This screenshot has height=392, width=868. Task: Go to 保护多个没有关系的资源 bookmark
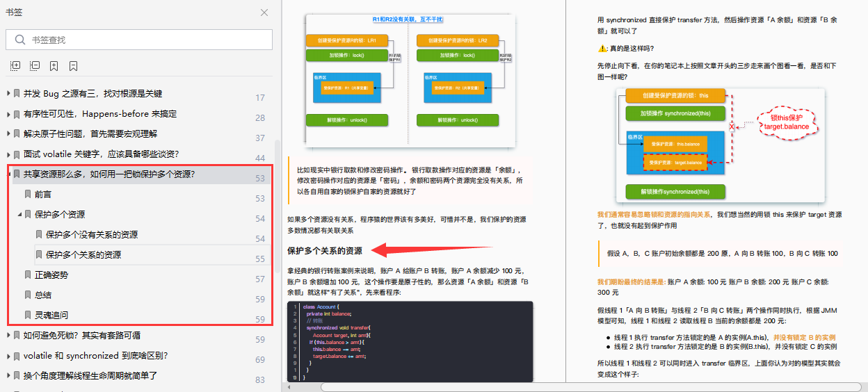pos(92,234)
